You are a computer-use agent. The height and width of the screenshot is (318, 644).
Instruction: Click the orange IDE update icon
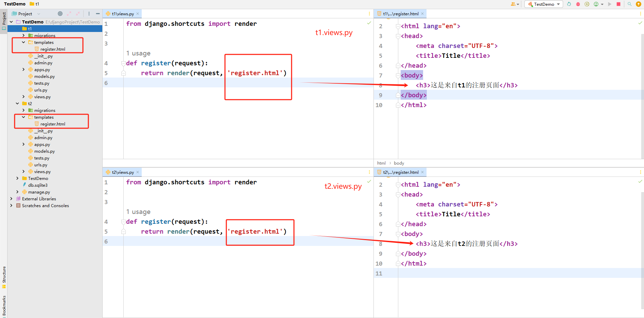[639, 4]
